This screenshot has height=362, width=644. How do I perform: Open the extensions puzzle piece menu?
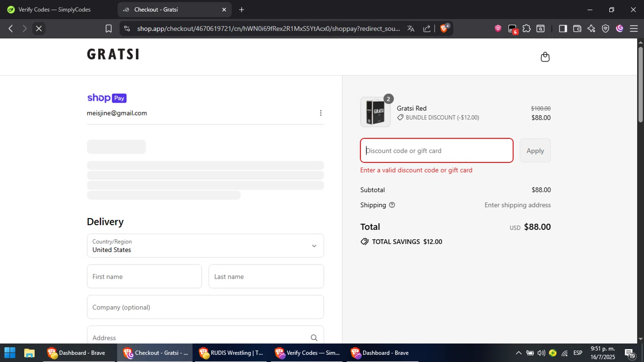point(527,28)
